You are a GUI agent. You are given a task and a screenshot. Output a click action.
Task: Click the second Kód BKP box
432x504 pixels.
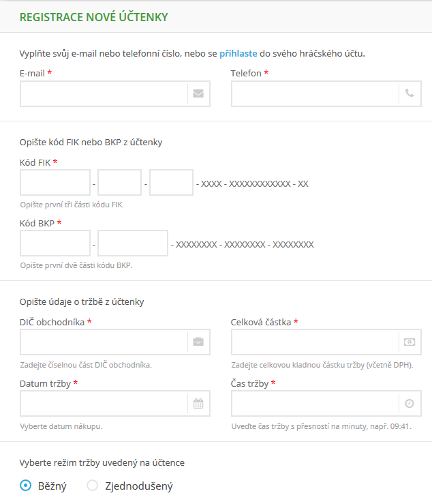pyautogui.click(x=133, y=243)
